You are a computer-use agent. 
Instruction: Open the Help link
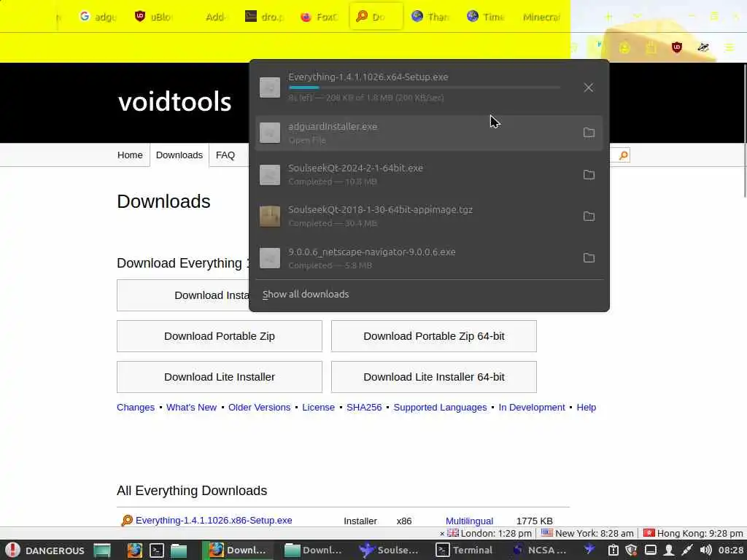click(587, 408)
